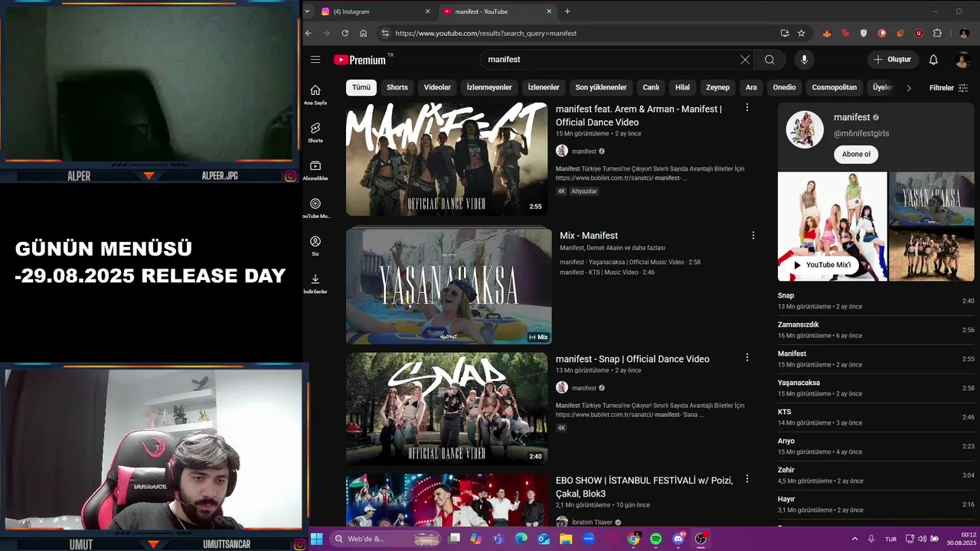The image size is (980, 551).
Task: Open OBS Studio taskbar icon
Action: pos(701,539)
